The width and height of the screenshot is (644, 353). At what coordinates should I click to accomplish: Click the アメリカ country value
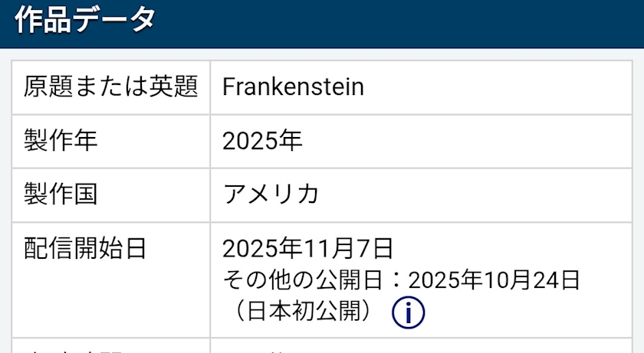pyautogui.click(x=271, y=194)
